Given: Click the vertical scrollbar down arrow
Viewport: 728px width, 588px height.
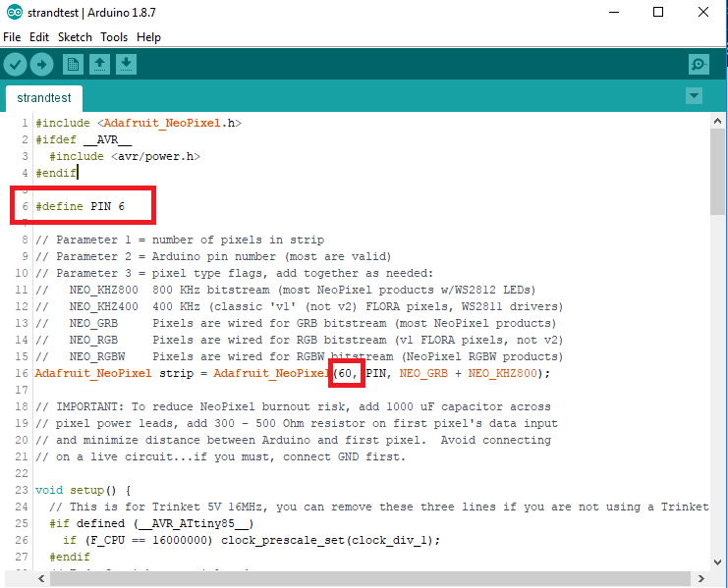Looking at the screenshot, I should pyautogui.click(x=717, y=562).
